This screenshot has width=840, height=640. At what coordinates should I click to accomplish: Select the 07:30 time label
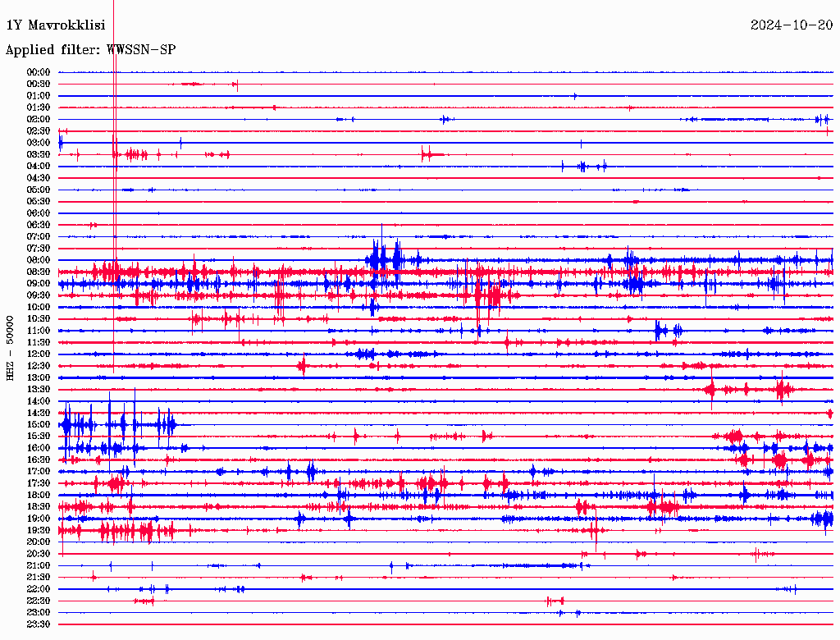(39, 249)
